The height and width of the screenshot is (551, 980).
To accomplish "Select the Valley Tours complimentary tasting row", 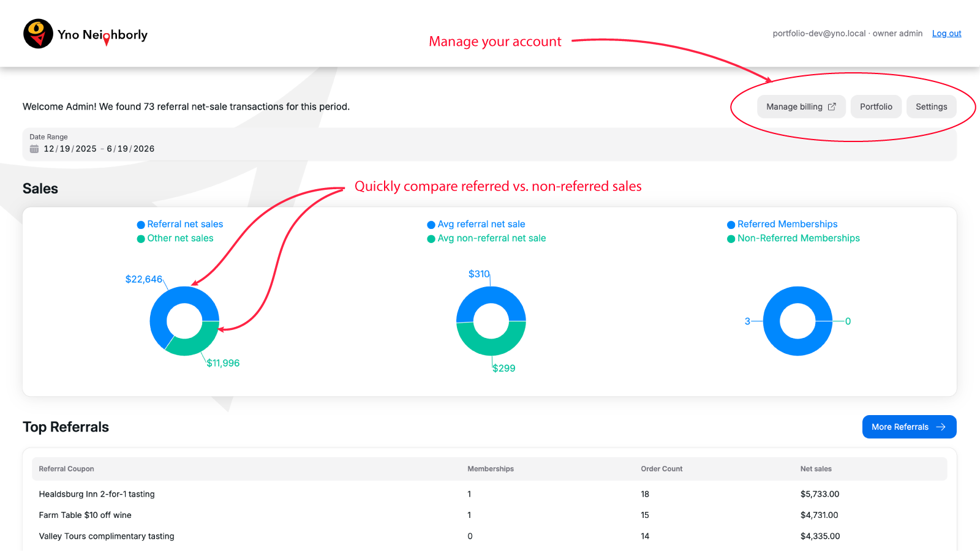I will coord(489,536).
